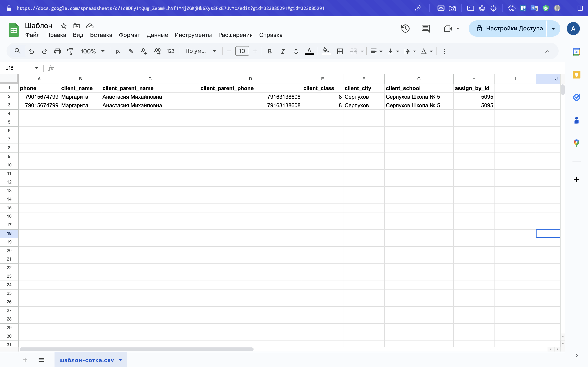
Task: Toggle strikethrough formatting
Action: pyautogui.click(x=296, y=51)
